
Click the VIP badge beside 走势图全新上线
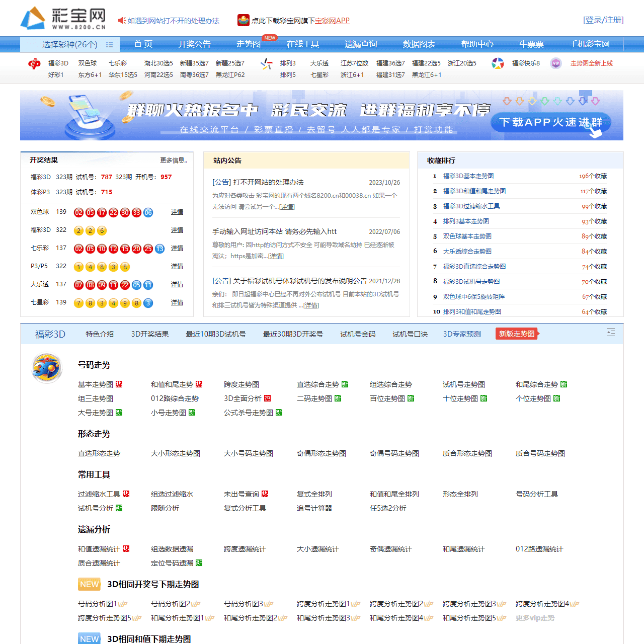555,63
